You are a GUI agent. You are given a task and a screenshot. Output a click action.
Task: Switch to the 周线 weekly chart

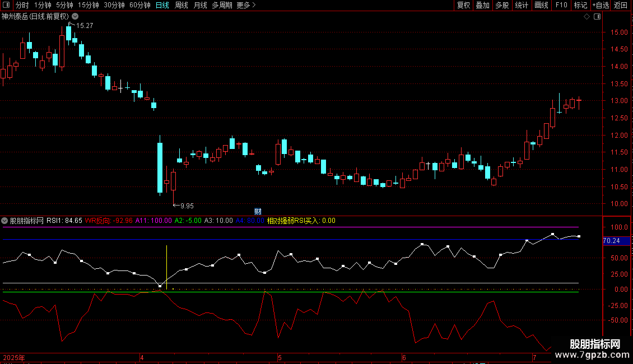click(181, 5)
